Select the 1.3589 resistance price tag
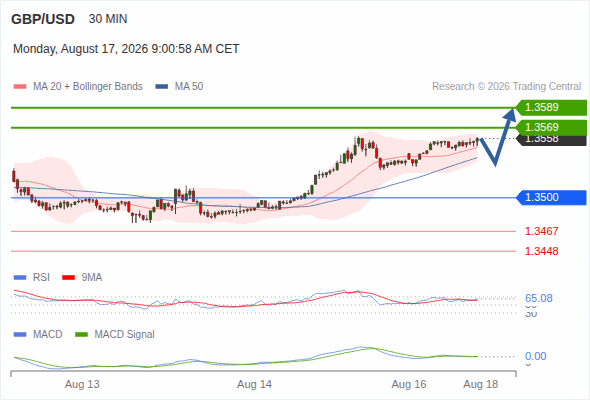The image size is (590, 400). tap(551, 108)
